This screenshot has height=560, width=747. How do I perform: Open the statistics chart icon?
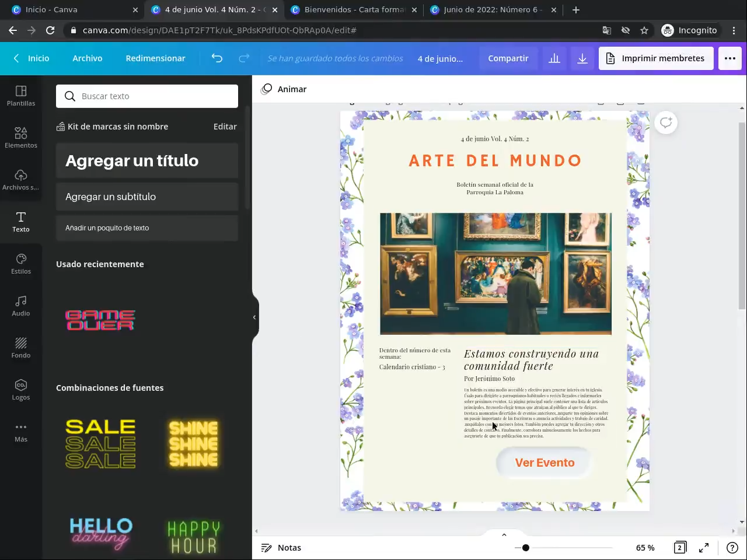coord(554,58)
